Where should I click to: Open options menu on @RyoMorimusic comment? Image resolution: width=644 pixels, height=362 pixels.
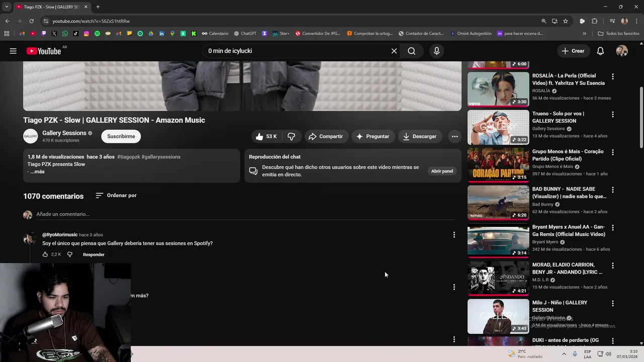point(454,235)
